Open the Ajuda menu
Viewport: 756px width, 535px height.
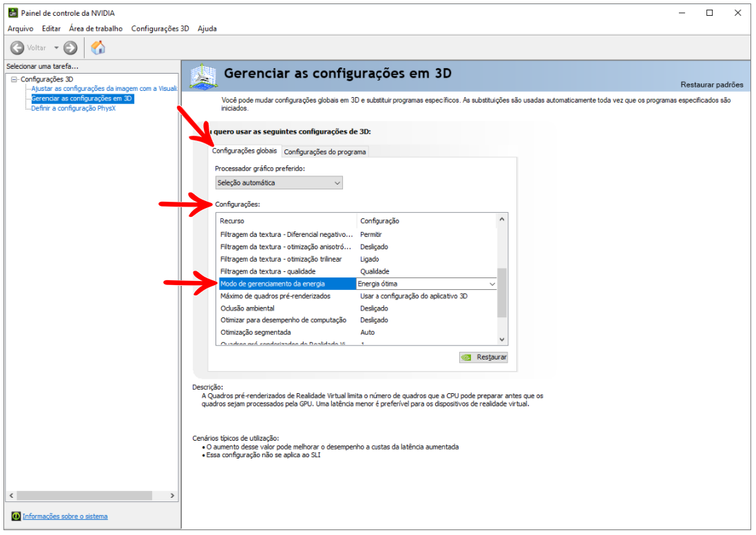(x=207, y=28)
